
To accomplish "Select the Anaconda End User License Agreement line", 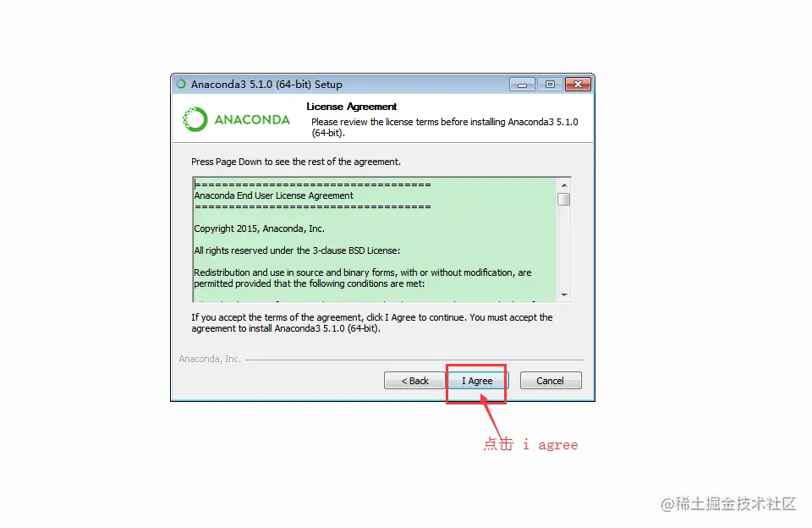I will (x=273, y=195).
